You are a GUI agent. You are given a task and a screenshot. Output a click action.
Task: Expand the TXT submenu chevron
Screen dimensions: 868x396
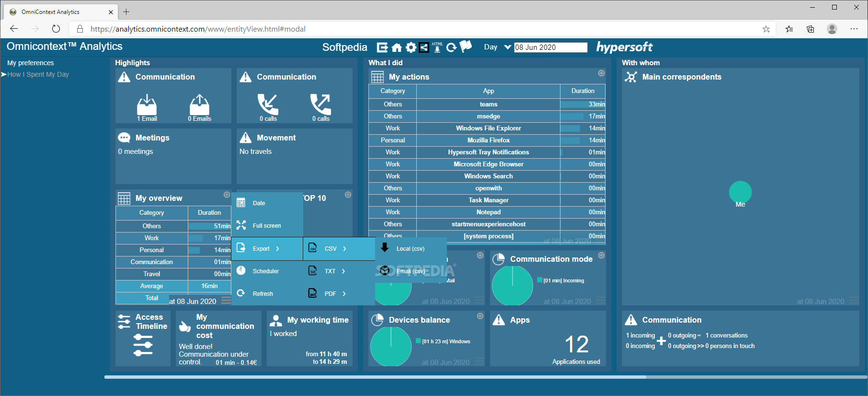pyautogui.click(x=343, y=271)
